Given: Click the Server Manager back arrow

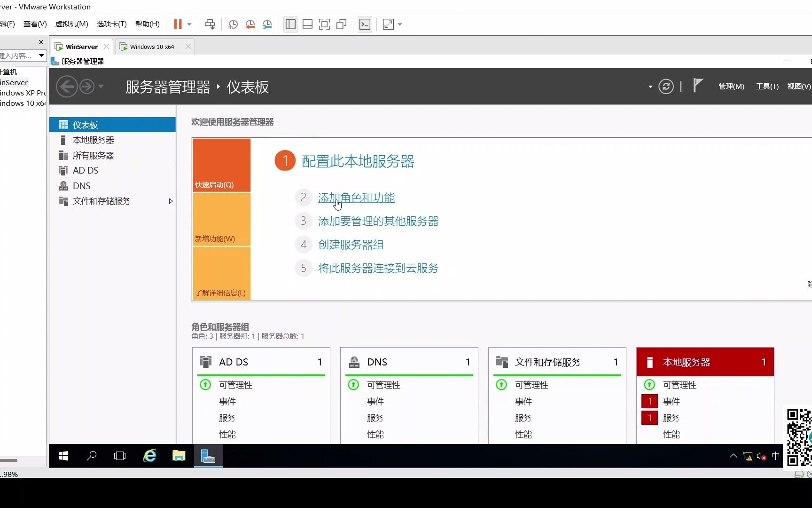Looking at the screenshot, I should [x=67, y=87].
